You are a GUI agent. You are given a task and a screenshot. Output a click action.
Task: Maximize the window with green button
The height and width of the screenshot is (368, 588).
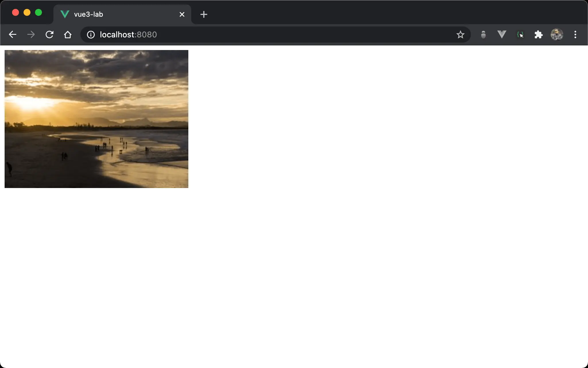[x=38, y=12]
